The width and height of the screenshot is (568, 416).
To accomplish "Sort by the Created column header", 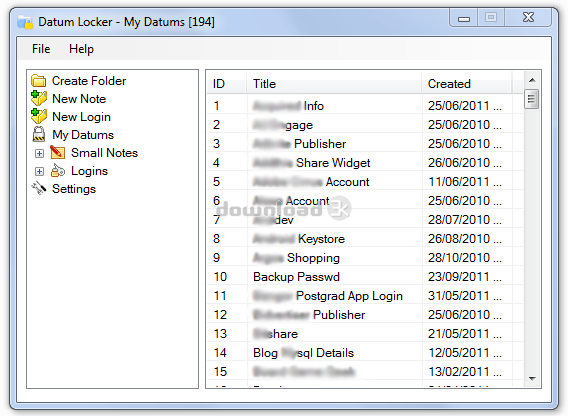I will (x=467, y=84).
